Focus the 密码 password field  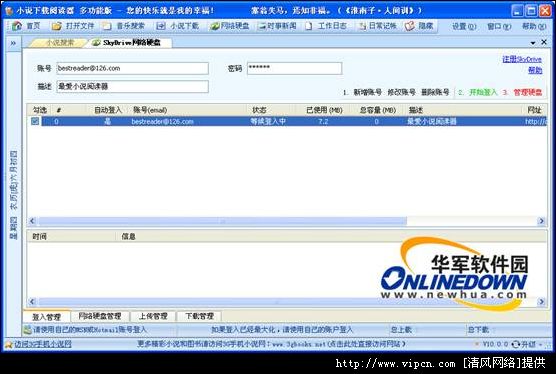coord(294,68)
